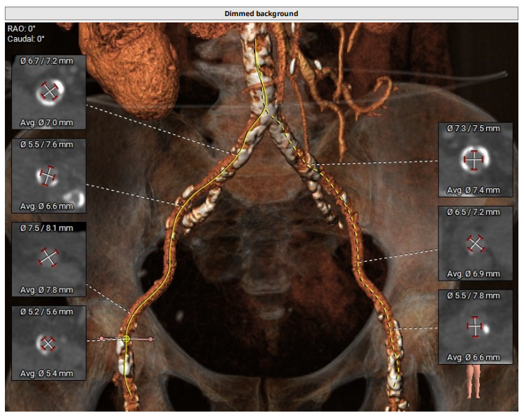Click the Ø 7.3 / 7.5 mm diameter label
This screenshot has width=524, height=420.
point(474,128)
